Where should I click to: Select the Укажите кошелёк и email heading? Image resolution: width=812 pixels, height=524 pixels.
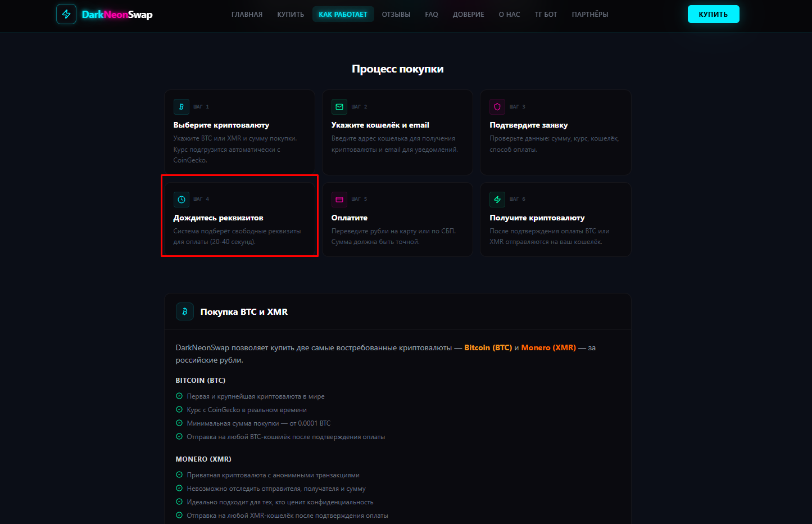pyautogui.click(x=380, y=125)
